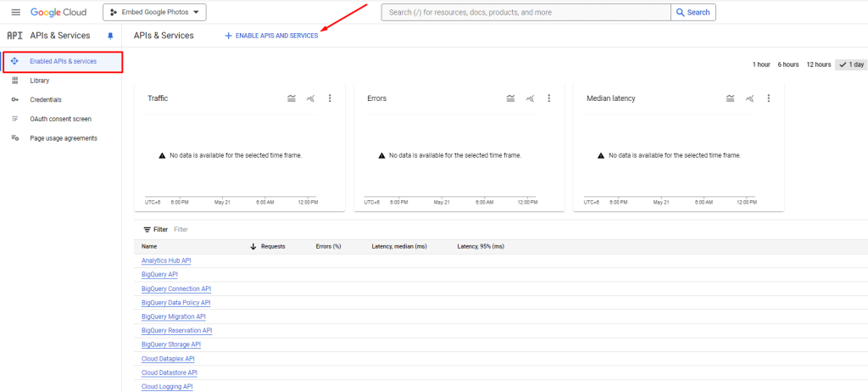Open the Cloud Dataplex API link

pyautogui.click(x=168, y=359)
